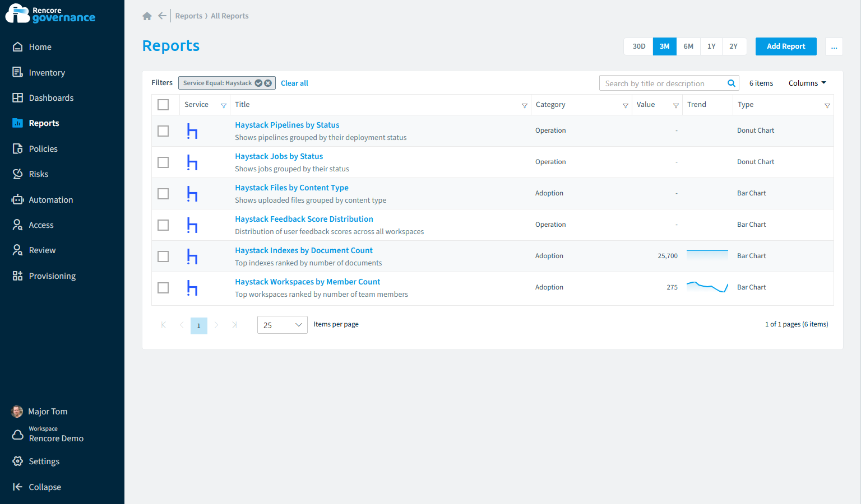Screen dimensions: 861x504
Task: Open the Value column filter
Action: 676,105
